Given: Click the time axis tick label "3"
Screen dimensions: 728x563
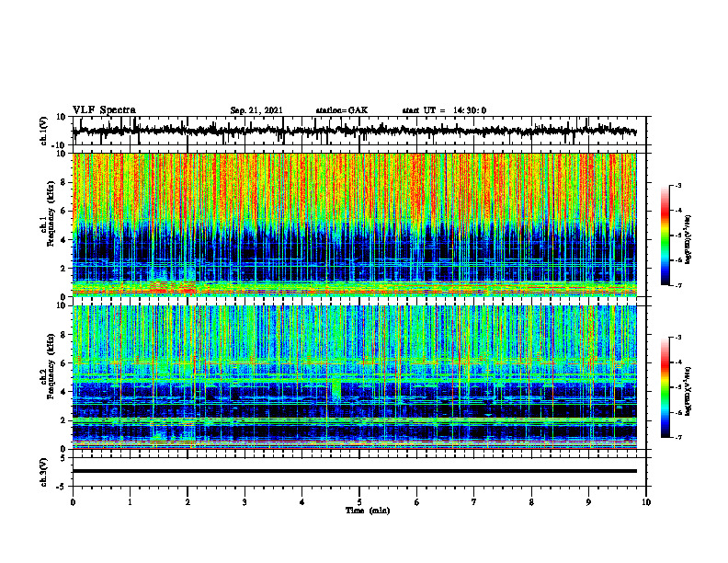Looking at the screenshot, I should tap(245, 502).
